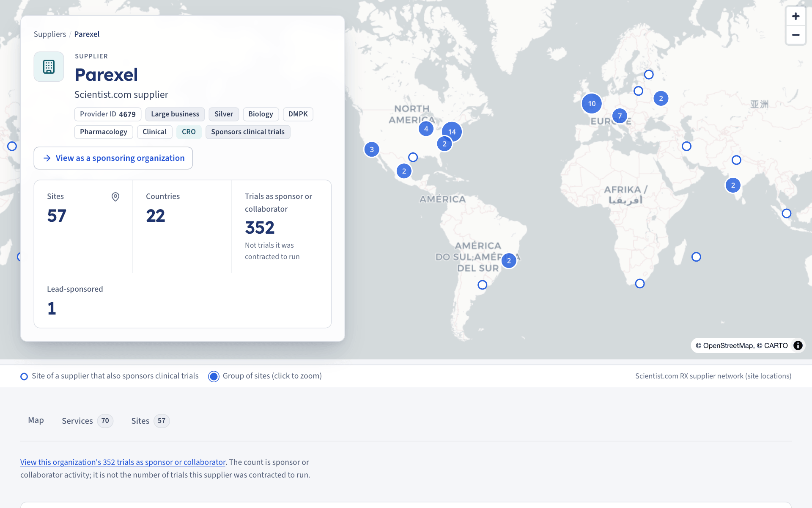
Task: Click the Lead-sponsored count 1
Action: pyautogui.click(x=52, y=309)
